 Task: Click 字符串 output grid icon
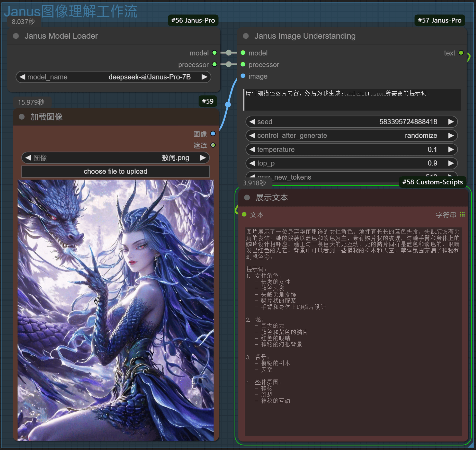(x=462, y=214)
